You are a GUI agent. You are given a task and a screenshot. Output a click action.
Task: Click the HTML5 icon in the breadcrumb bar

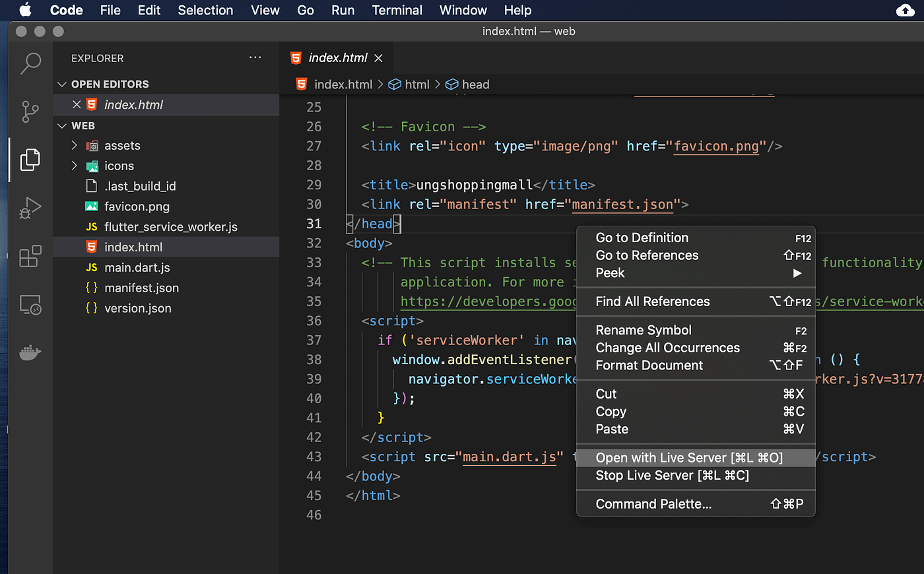(x=302, y=84)
